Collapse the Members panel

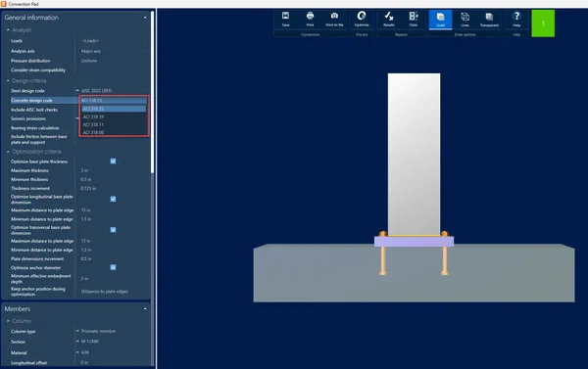145,308
